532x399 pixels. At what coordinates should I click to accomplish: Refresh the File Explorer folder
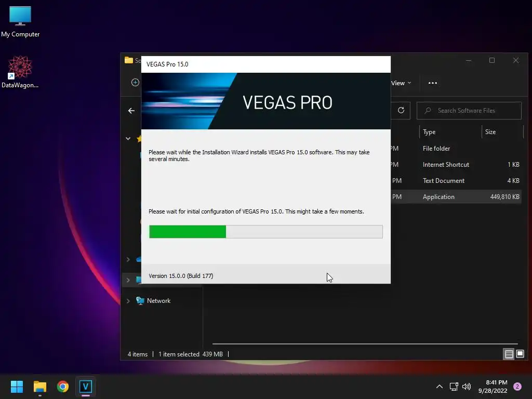pyautogui.click(x=401, y=111)
